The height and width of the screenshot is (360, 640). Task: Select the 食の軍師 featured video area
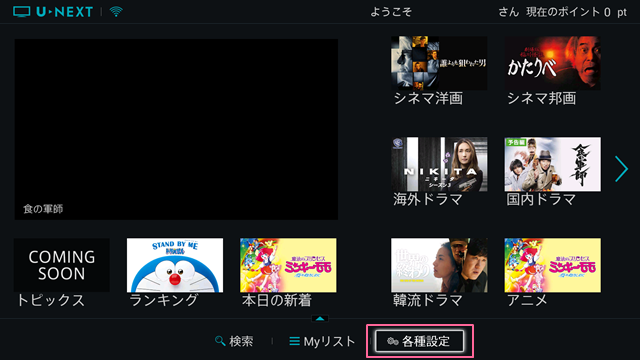(176, 129)
